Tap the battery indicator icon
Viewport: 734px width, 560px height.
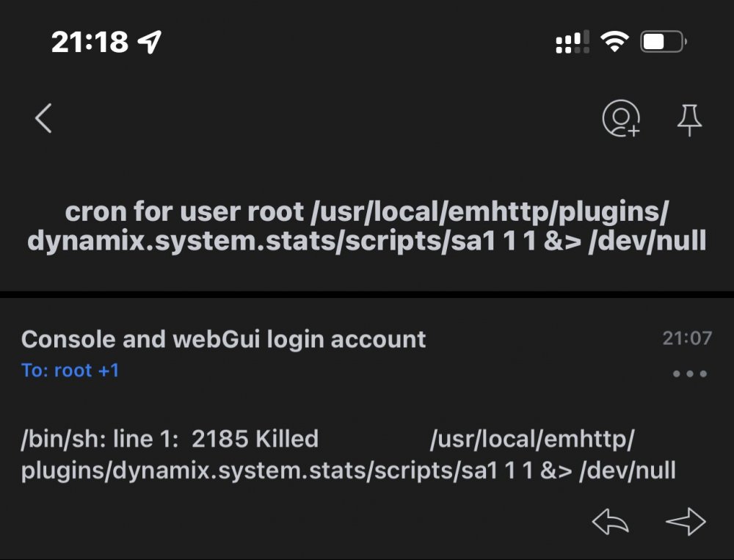pyautogui.click(x=664, y=42)
